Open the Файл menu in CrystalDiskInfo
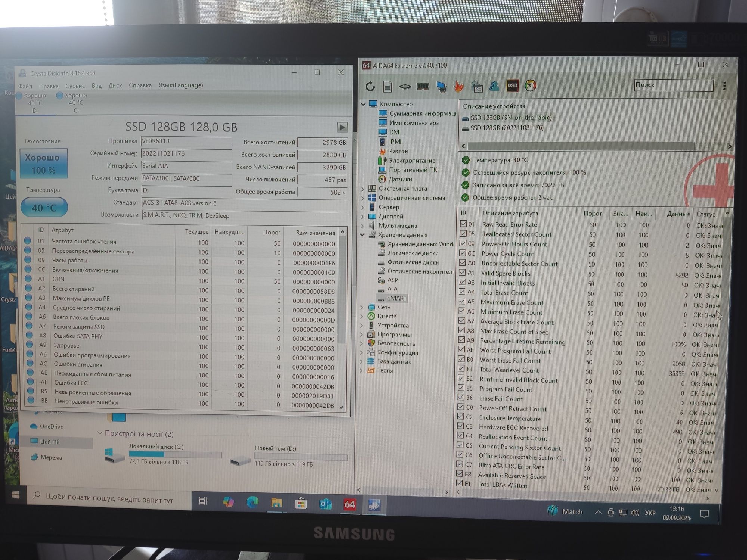 [x=25, y=86]
